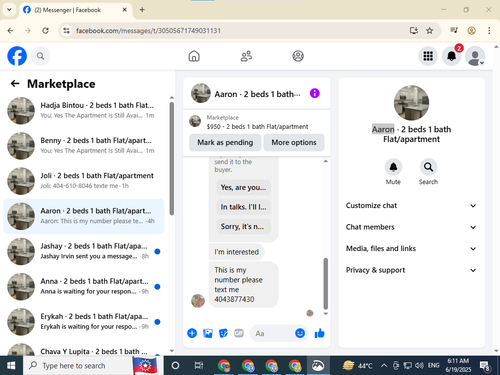Image resolution: width=500 pixels, height=375 pixels.
Task: Open the Groups icon in top navigation
Action: point(298,56)
